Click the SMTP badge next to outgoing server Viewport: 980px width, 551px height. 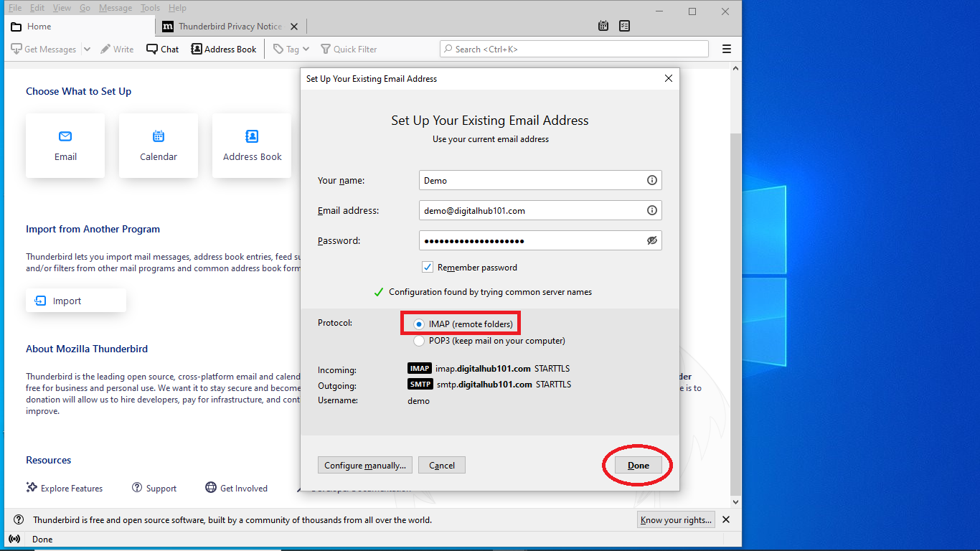click(x=420, y=384)
